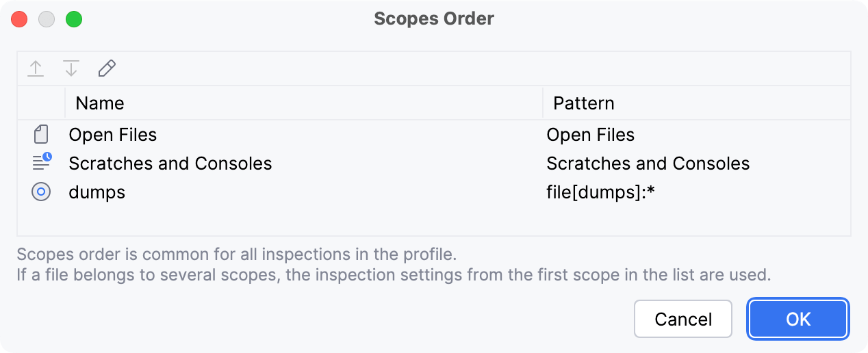Click the dumps scope circle icon
This screenshot has width=868, height=353.
point(41,192)
